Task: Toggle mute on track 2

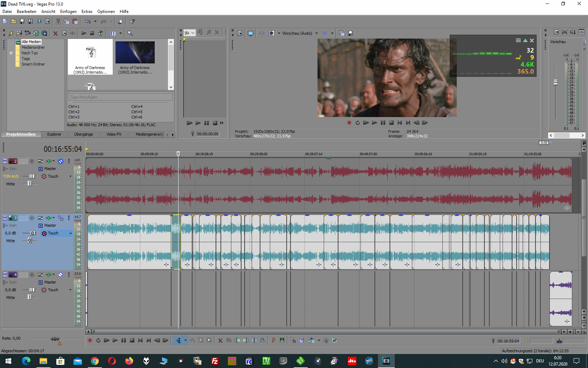Action: 61,161
